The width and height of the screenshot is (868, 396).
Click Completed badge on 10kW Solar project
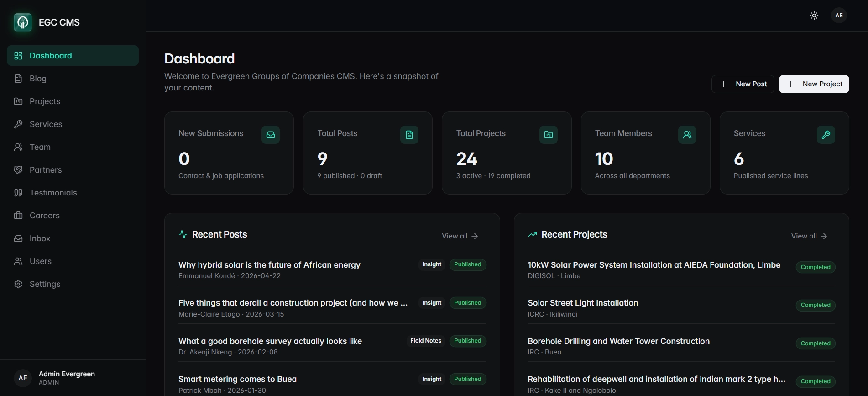[x=816, y=267]
